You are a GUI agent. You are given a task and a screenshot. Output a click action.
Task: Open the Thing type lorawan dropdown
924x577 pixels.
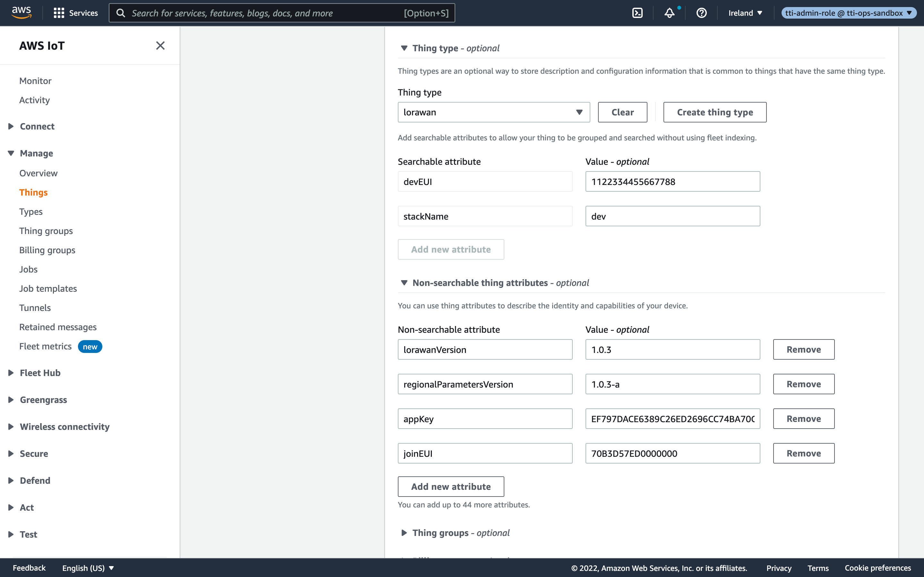(493, 112)
